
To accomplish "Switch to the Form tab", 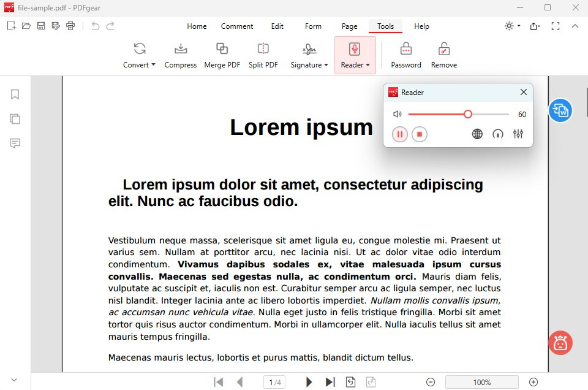I will tap(313, 26).
